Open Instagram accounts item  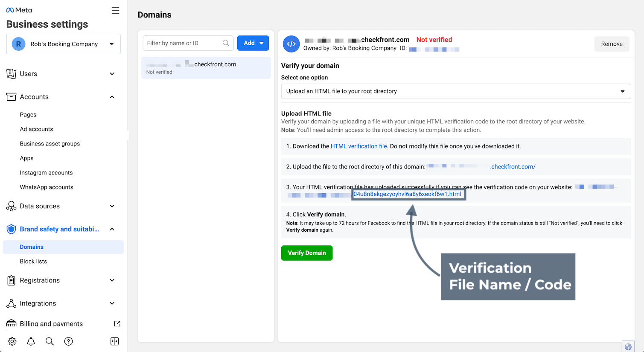pos(46,173)
